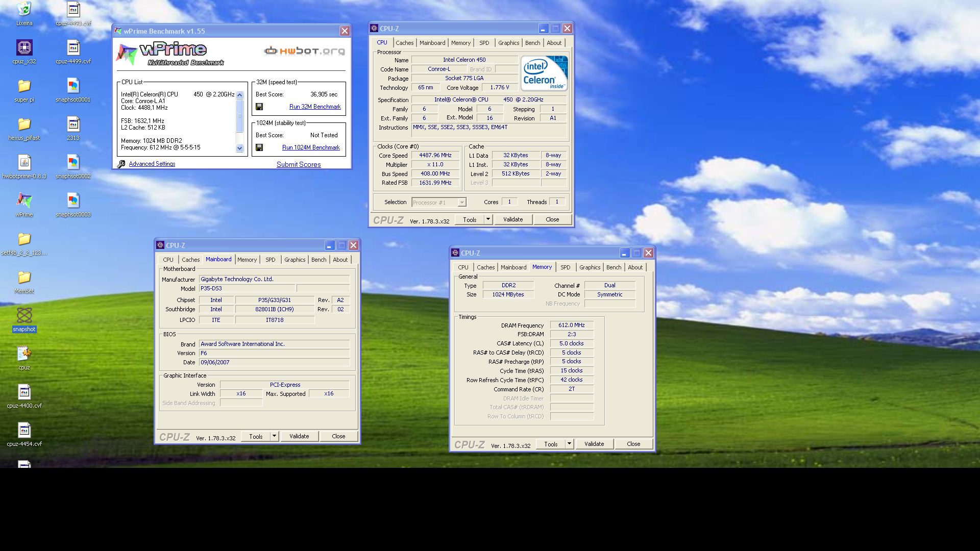980x551 pixels.
Task: Open the Bench tab in top CPU-Z window
Action: [x=532, y=43]
